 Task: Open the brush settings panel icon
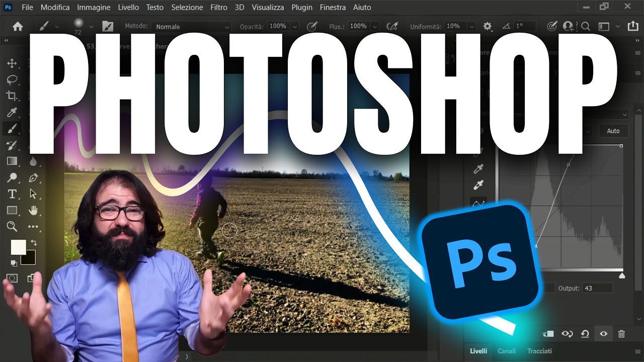[x=108, y=26]
